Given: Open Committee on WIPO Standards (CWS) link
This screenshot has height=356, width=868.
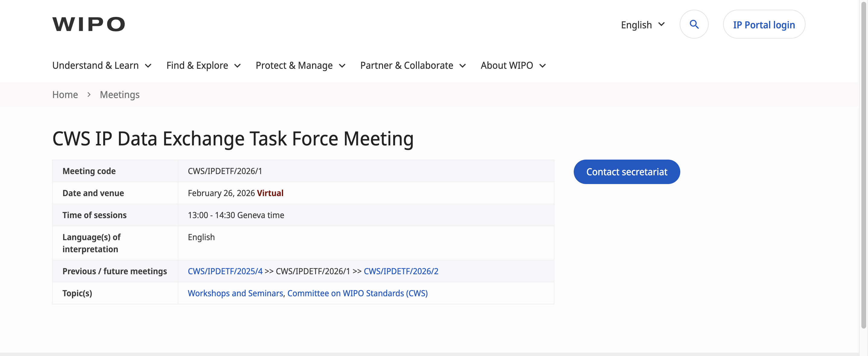Looking at the screenshot, I should (357, 293).
